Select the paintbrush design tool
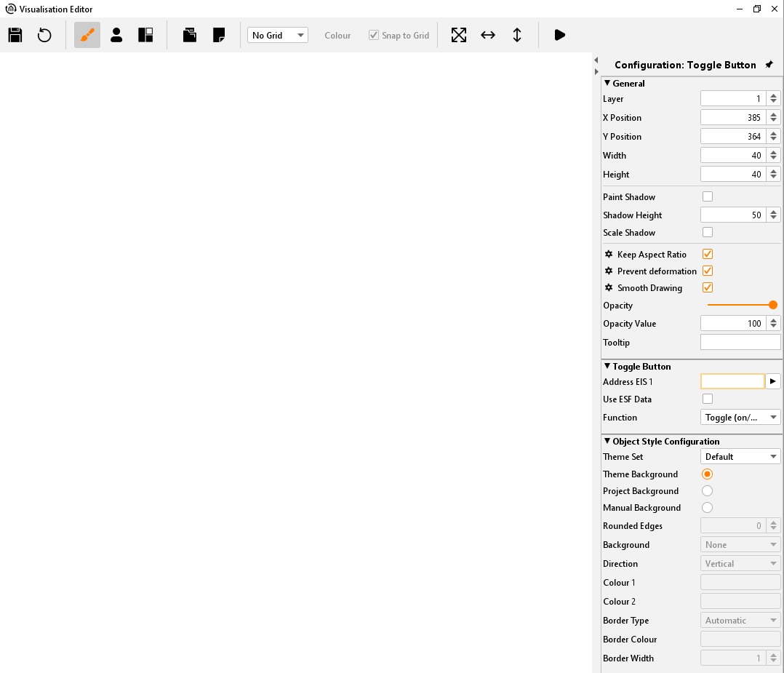The image size is (784, 673). pyautogui.click(x=87, y=35)
